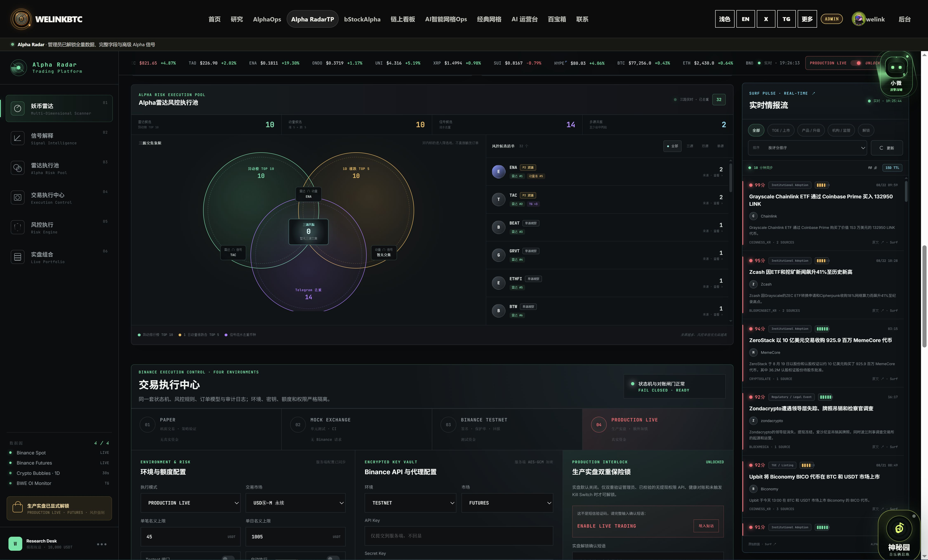928x560 pixels.
Task: Click the Chainlink source avatar icon
Action: [753, 216]
